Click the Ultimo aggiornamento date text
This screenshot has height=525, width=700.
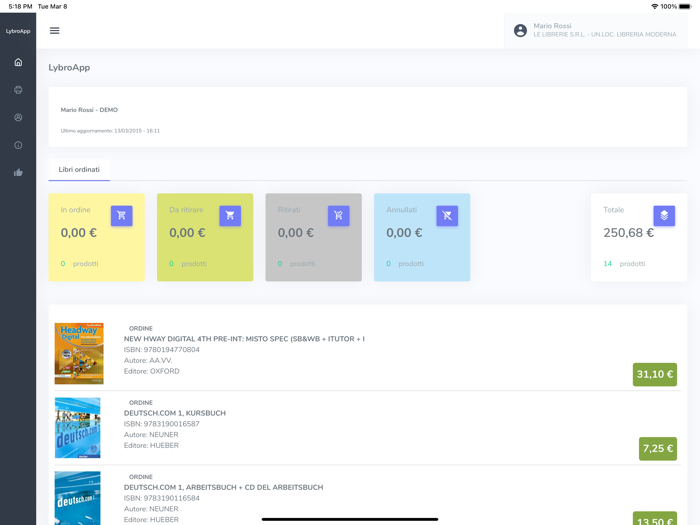point(110,131)
